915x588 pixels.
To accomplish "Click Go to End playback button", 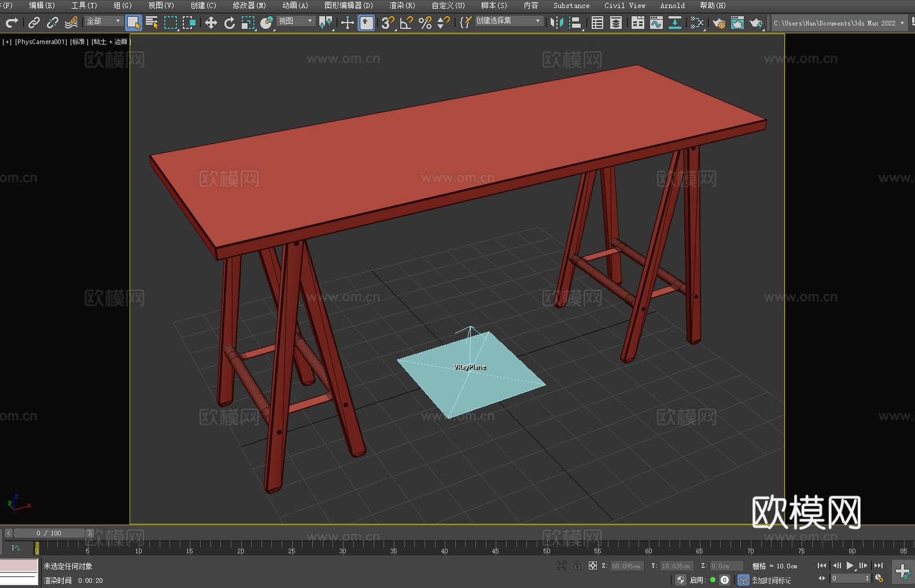I will 879,565.
